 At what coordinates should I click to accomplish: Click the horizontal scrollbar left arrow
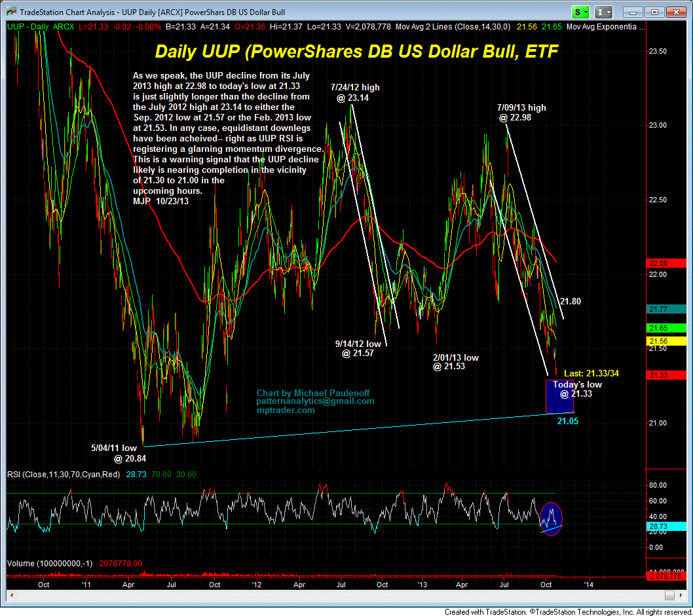click(10, 595)
